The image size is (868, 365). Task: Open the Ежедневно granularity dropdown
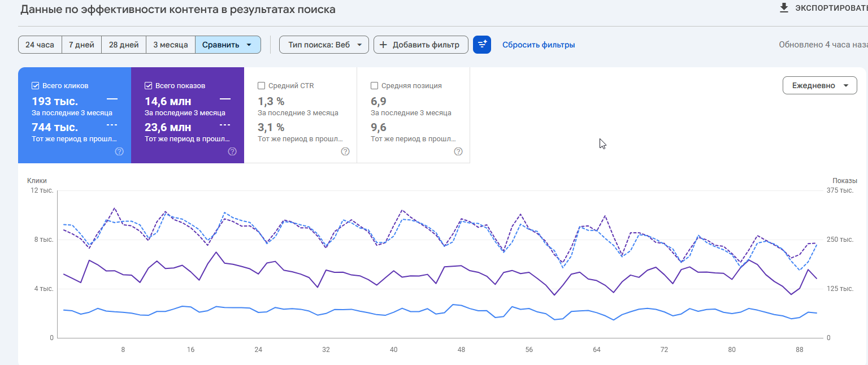pos(819,85)
